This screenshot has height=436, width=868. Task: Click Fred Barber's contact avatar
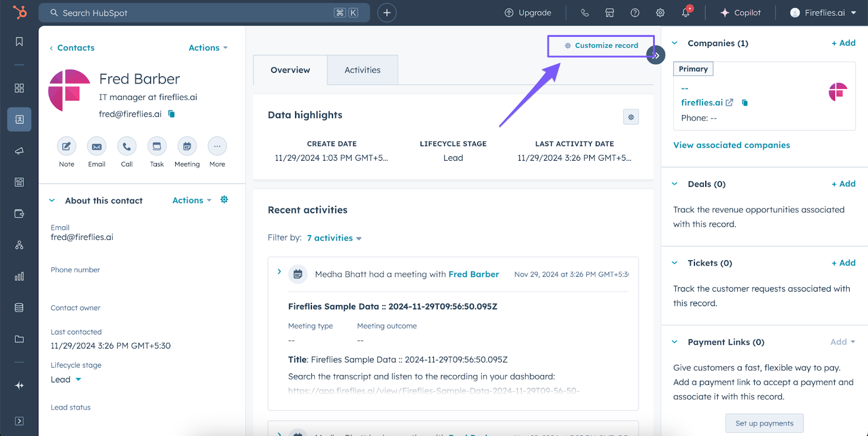tap(69, 90)
